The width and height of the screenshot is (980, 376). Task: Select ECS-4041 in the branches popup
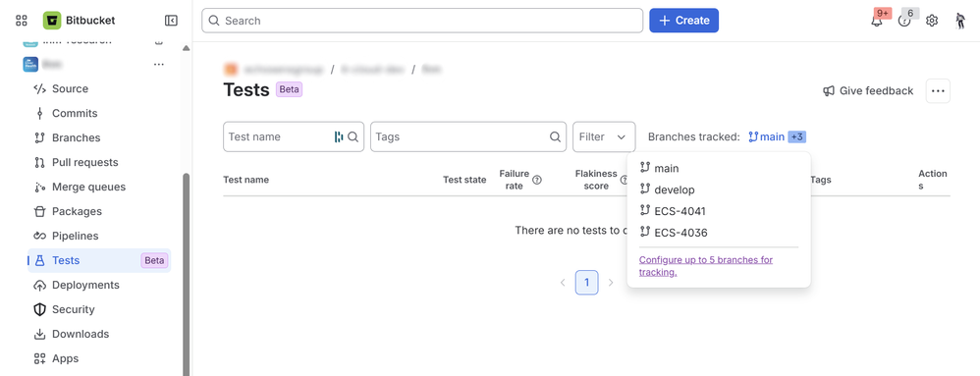coord(718,211)
